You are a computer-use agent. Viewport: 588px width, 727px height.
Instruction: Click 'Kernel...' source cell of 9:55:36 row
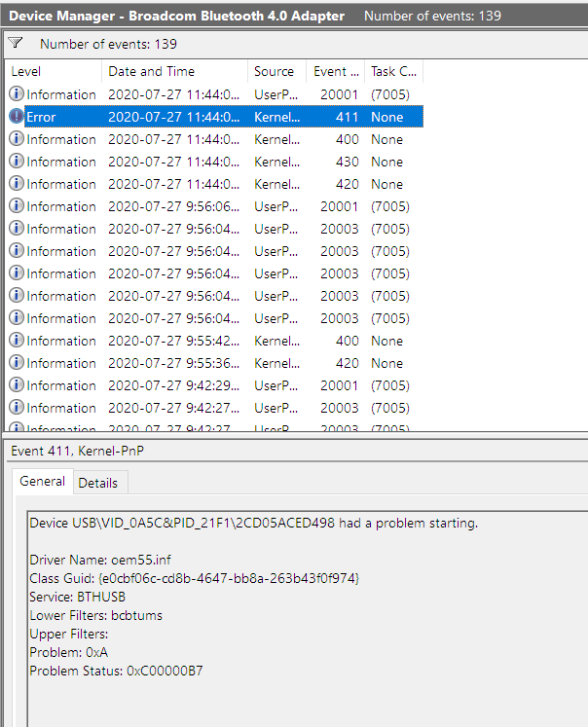tap(276, 363)
